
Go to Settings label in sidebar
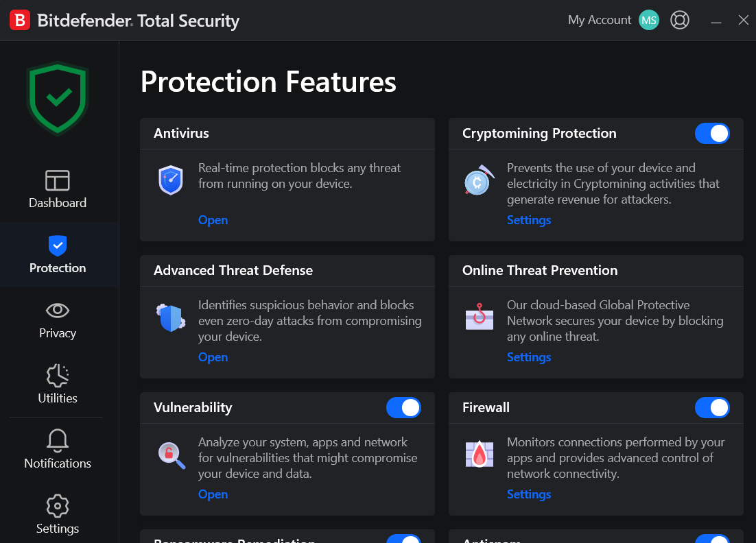click(x=58, y=529)
